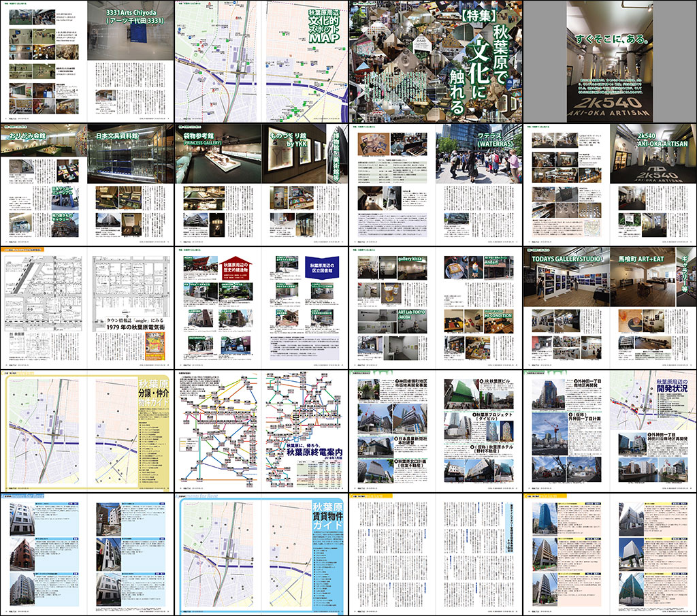Select the 日本農業新聞社 本社建替 heading
The width and height of the screenshot is (697, 616).
tap(410, 441)
